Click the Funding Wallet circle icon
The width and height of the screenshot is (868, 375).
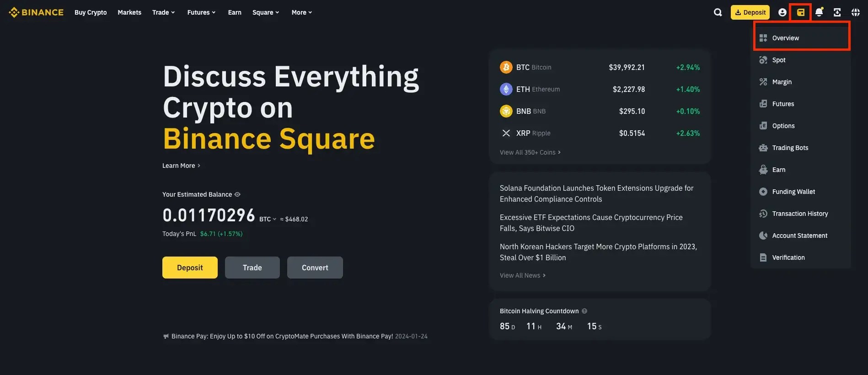(x=763, y=192)
